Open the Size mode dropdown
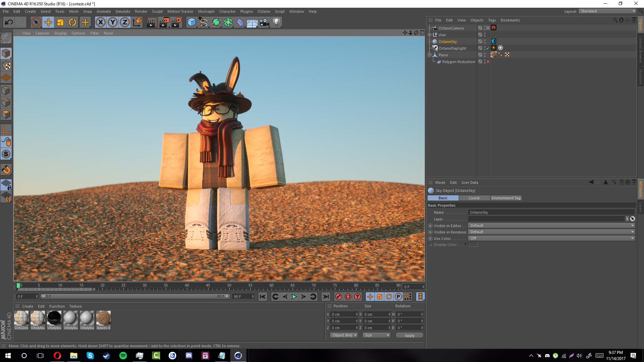 [377, 335]
